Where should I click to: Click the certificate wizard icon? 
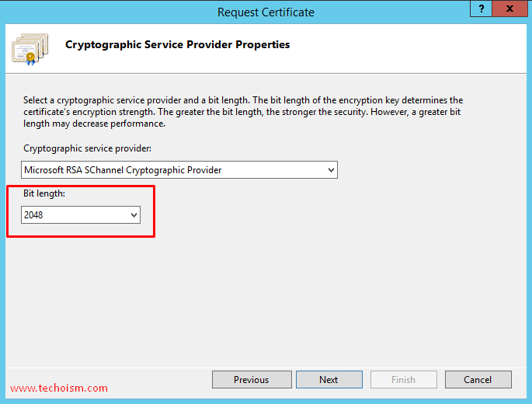(30, 49)
